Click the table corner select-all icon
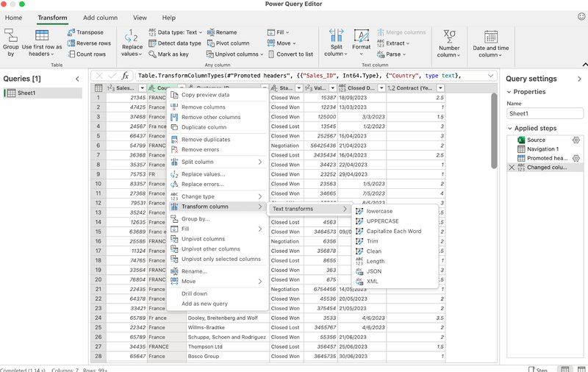Screen dimensions: 588x372 pyautogui.click(x=98, y=88)
